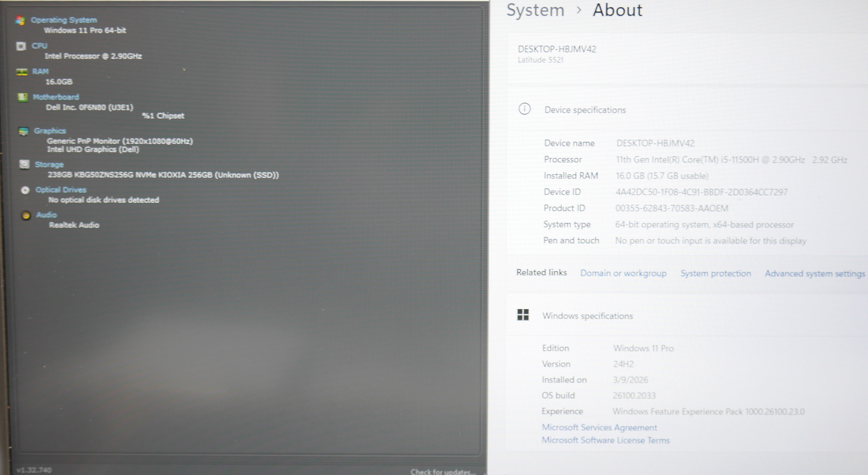
Task: Open Microsoft Software License Terms link
Action: (x=606, y=440)
